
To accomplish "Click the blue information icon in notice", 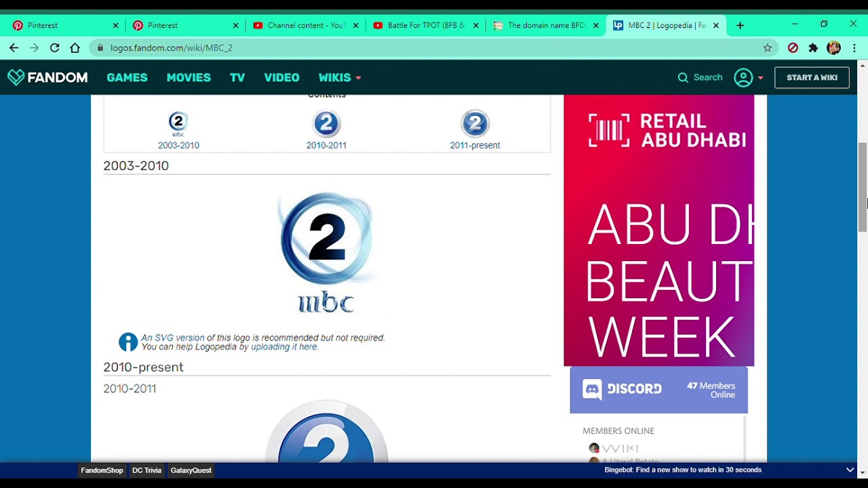I will 128,342.
